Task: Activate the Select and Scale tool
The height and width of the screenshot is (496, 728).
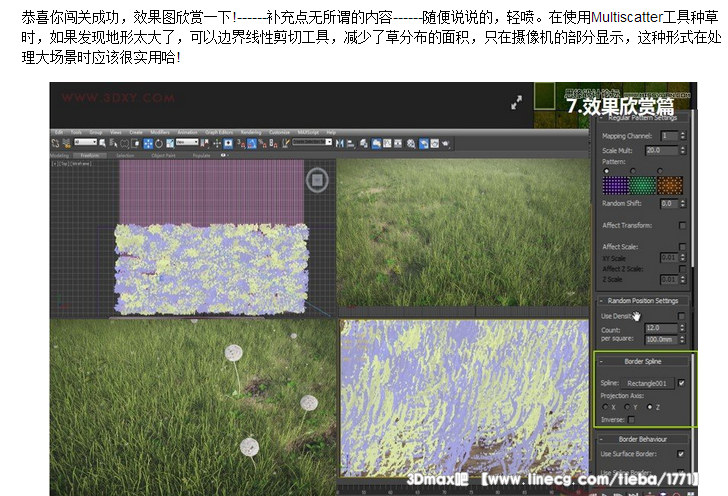Action: point(170,143)
